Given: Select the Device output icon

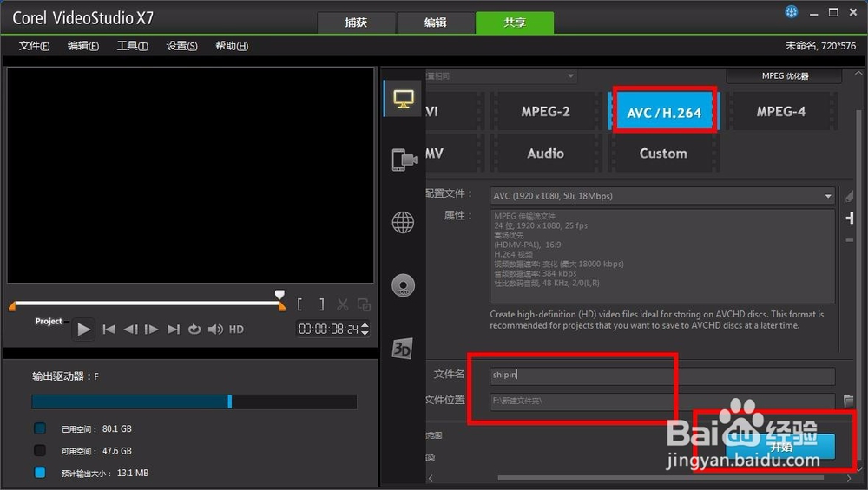Looking at the screenshot, I should (x=404, y=160).
